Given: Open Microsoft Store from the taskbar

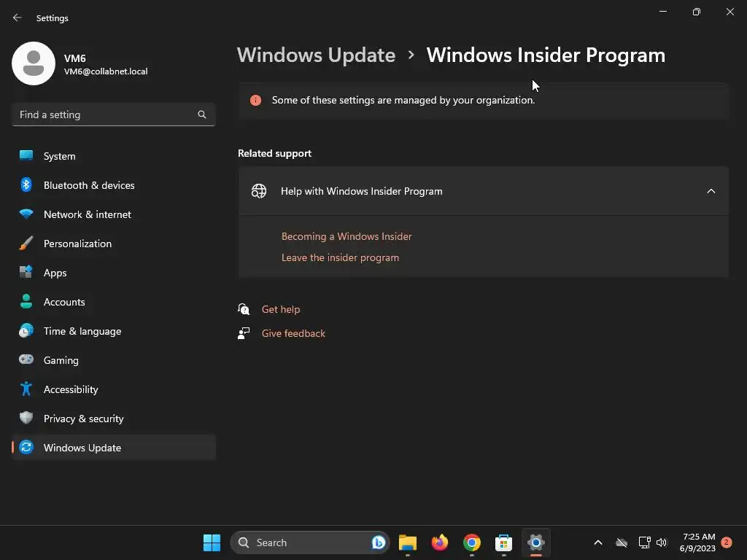Looking at the screenshot, I should (x=503, y=542).
